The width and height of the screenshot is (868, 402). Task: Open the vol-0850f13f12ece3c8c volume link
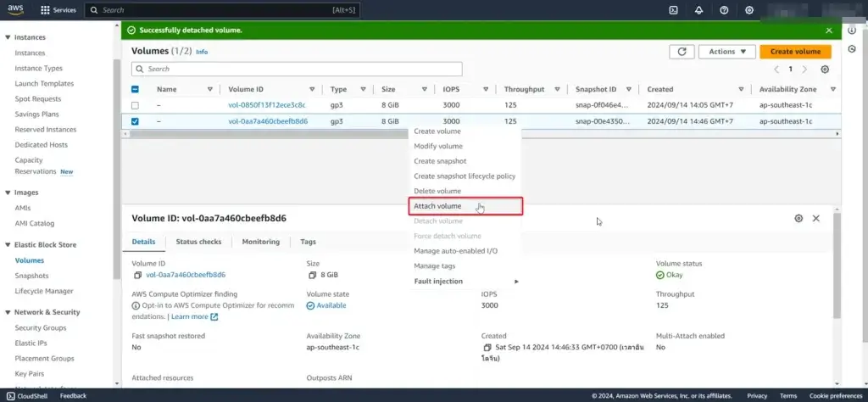(x=267, y=105)
